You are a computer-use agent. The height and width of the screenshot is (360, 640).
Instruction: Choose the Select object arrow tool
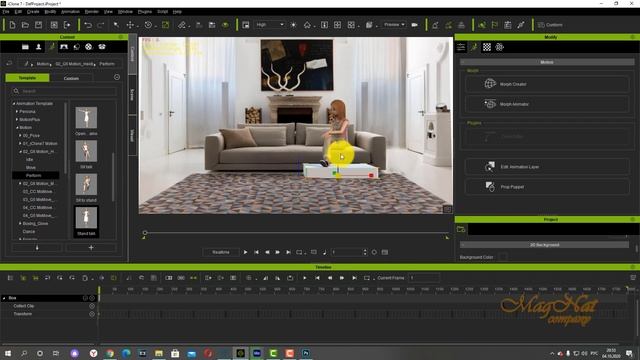[x=116, y=25]
